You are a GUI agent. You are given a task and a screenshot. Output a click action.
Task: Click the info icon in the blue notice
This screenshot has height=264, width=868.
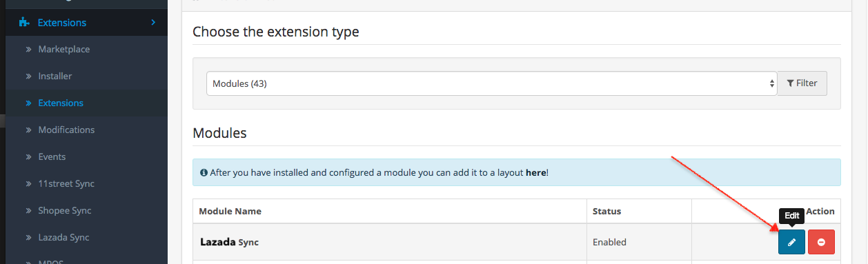point(204,172)
